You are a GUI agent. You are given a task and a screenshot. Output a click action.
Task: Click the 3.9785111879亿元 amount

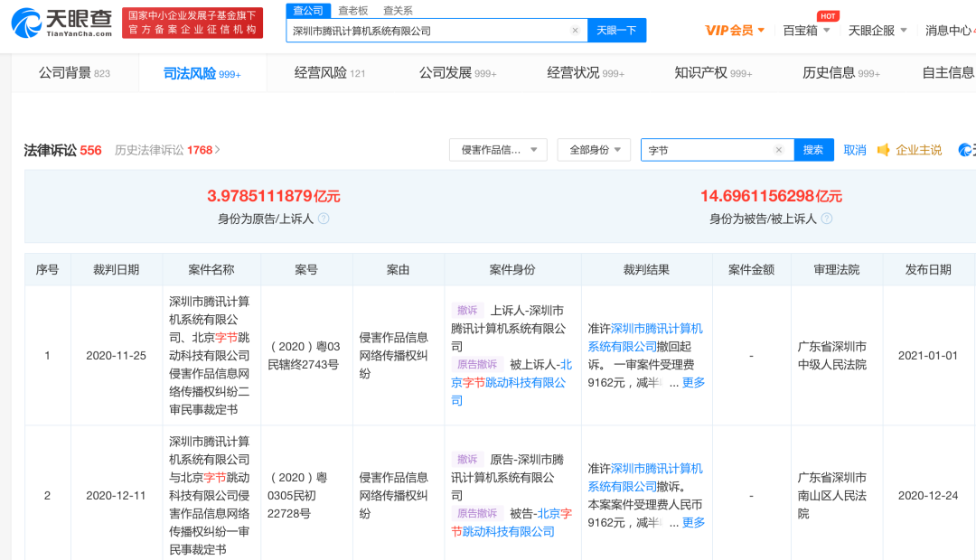pyautogui.click(x=274, y=196)
